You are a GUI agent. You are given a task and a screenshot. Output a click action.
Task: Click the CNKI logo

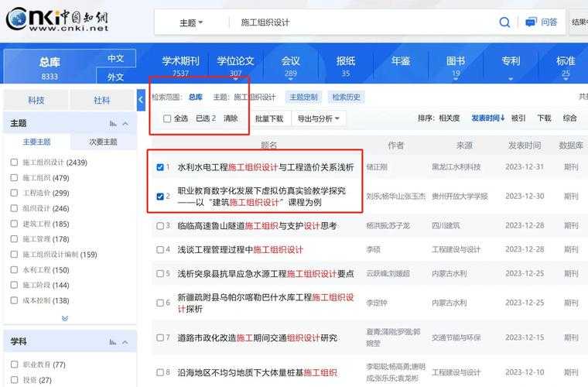[x=57, y=19]
